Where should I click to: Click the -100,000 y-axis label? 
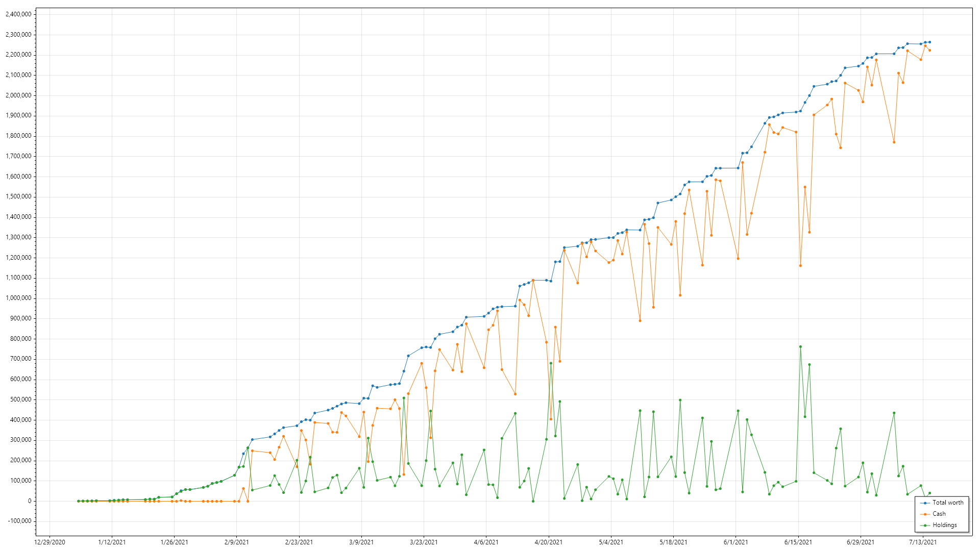pos(20,521)
